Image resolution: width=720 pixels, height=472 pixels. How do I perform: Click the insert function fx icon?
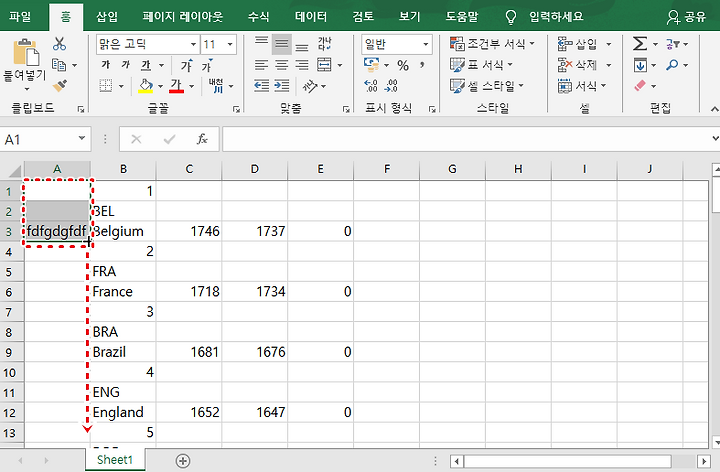[202, 139]
